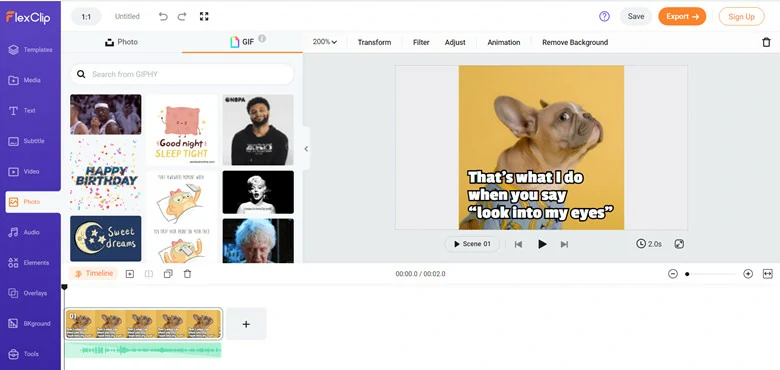Toggle the Timeline view button
The width and height of the screenshot is (780, 370).
coord(93,274)
